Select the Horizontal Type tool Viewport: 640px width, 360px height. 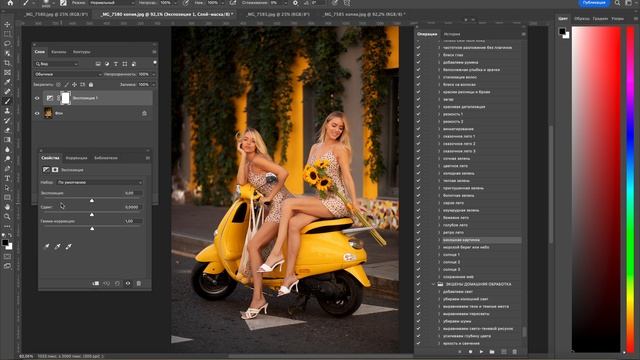(x=7, y=178)
